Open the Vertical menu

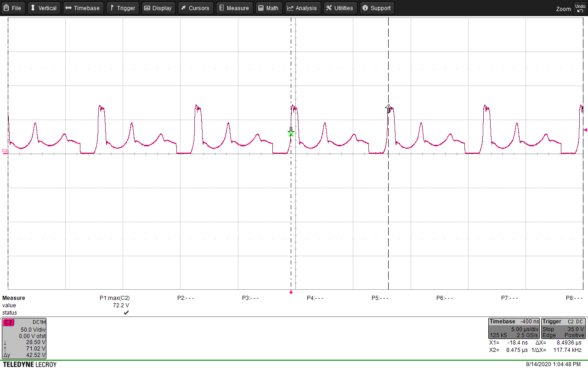(x=44, y=8)
